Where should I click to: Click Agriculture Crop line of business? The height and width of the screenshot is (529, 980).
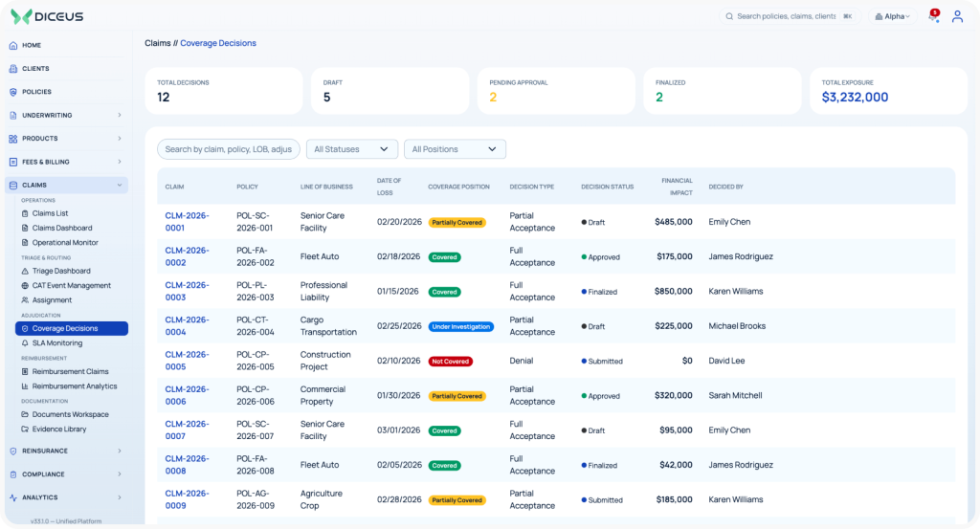point(322,499)
